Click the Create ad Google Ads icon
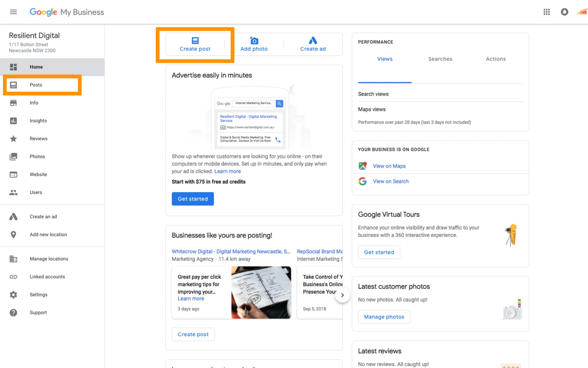 click(x=313, y=40)
